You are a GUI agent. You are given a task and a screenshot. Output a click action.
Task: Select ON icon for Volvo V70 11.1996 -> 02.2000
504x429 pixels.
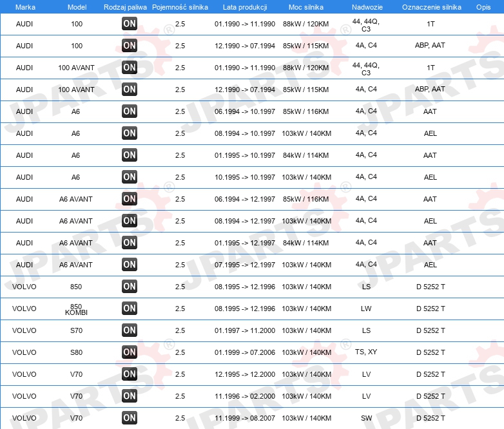tap(130, 396)
